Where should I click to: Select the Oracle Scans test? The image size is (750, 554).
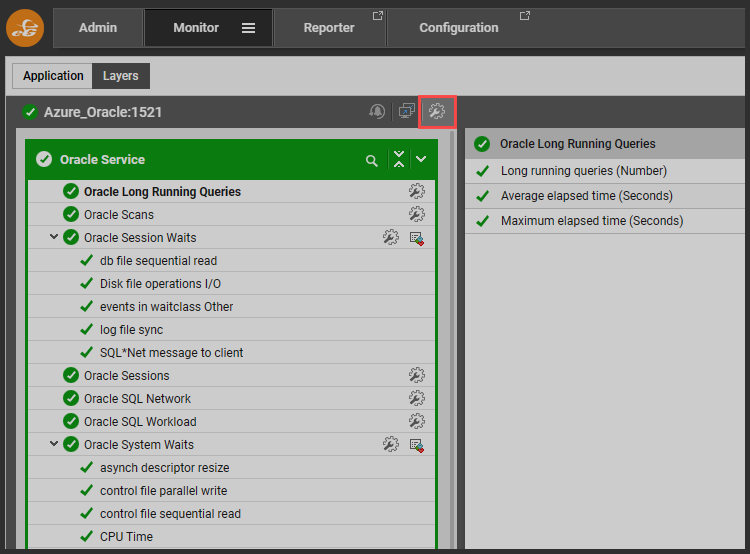pos(119,215)
